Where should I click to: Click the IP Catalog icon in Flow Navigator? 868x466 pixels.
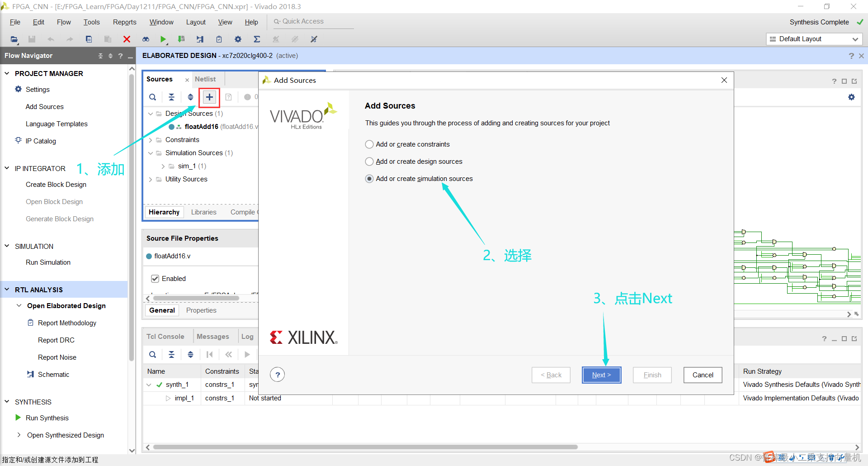coord(18,140)
